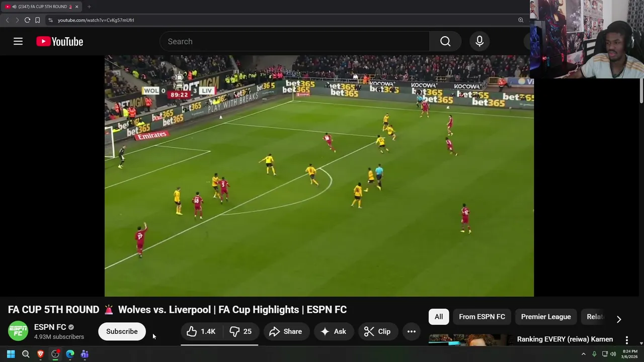This screenshot has height=362, width=644.
Task: Click the magnifier search button
Action: pyautogui.click(x=445, y=41)
